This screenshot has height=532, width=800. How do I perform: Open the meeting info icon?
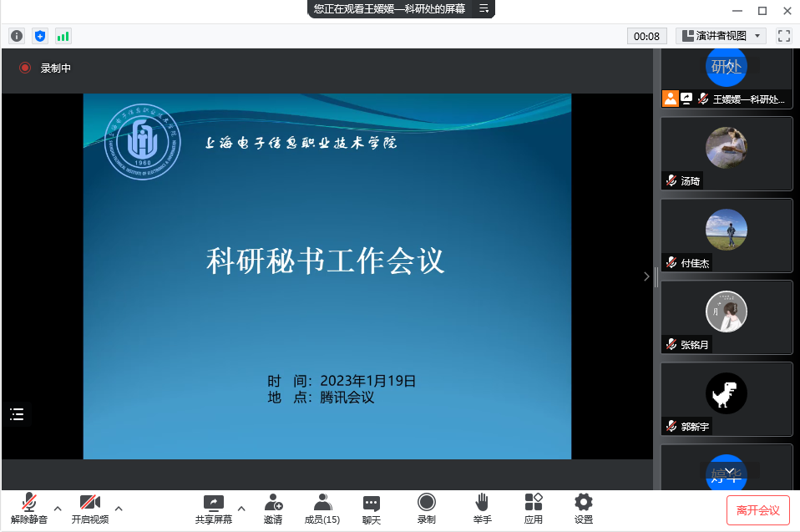pyautogui.click(x=17, y=36)
